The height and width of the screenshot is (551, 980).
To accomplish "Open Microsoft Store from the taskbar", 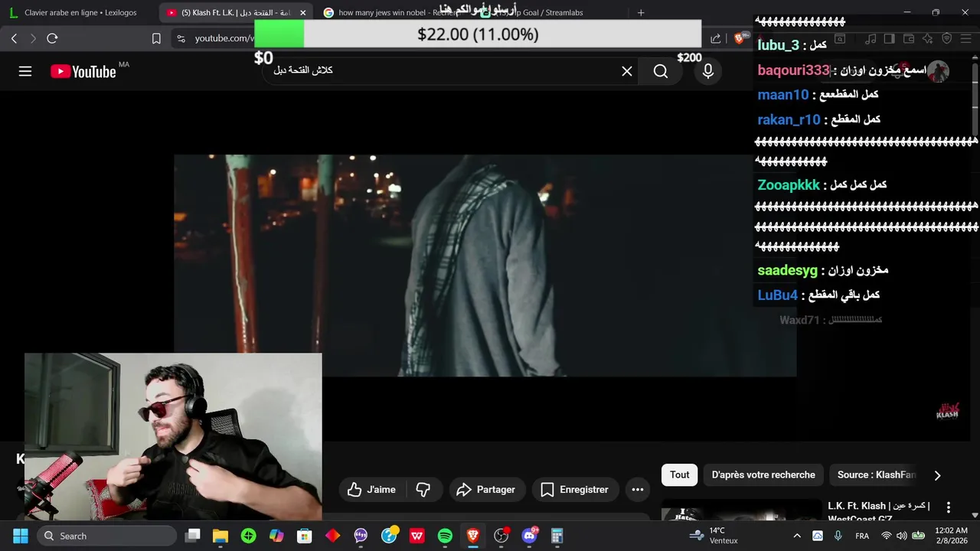I will tap(305, 536).
